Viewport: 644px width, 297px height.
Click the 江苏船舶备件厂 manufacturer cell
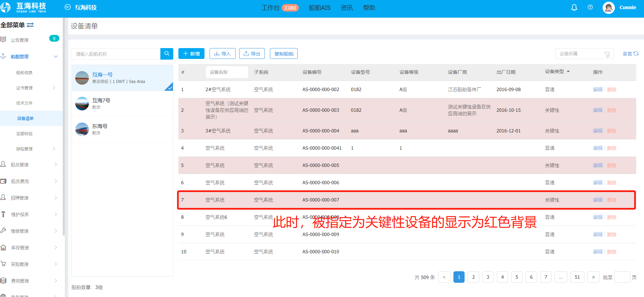point(464,89)
